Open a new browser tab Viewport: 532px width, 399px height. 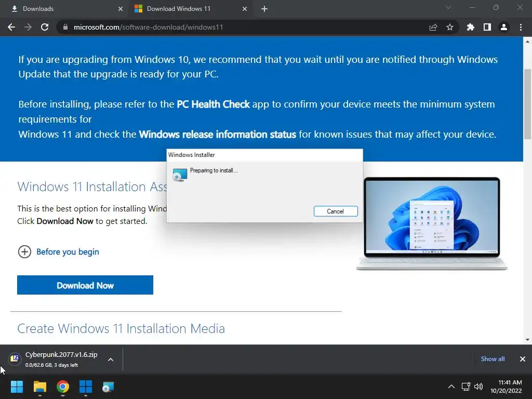pos(264,9)
